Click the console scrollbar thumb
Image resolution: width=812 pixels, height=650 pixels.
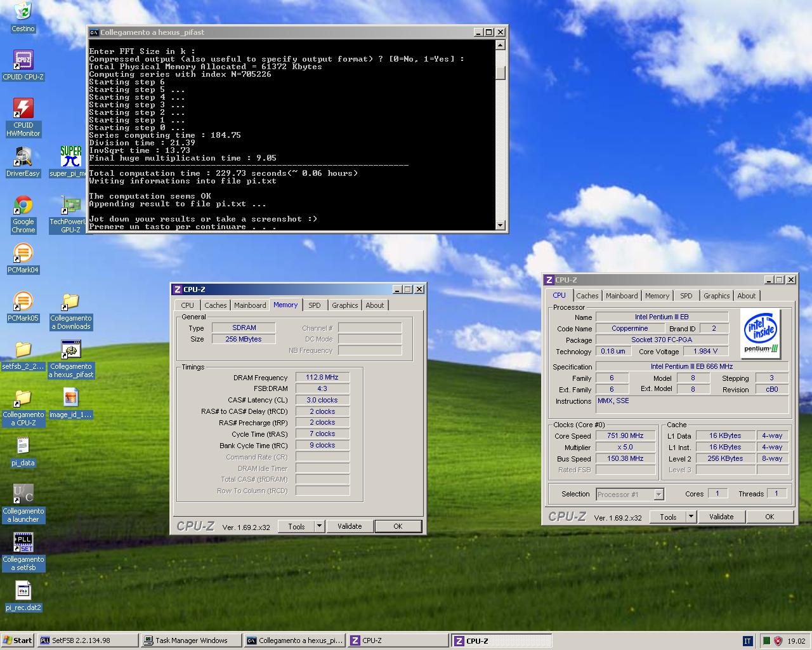click(501, 72)
